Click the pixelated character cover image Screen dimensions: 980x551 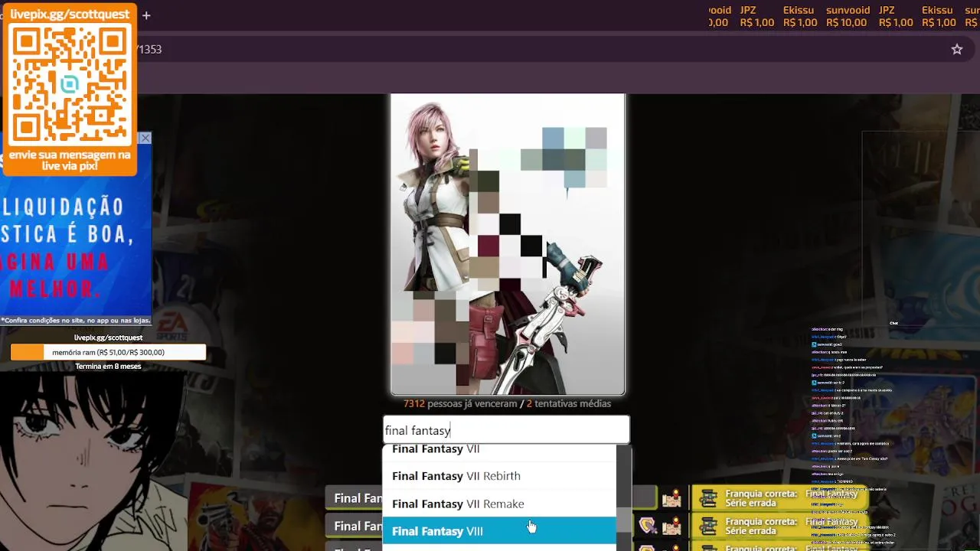click(x=508, y=244)
